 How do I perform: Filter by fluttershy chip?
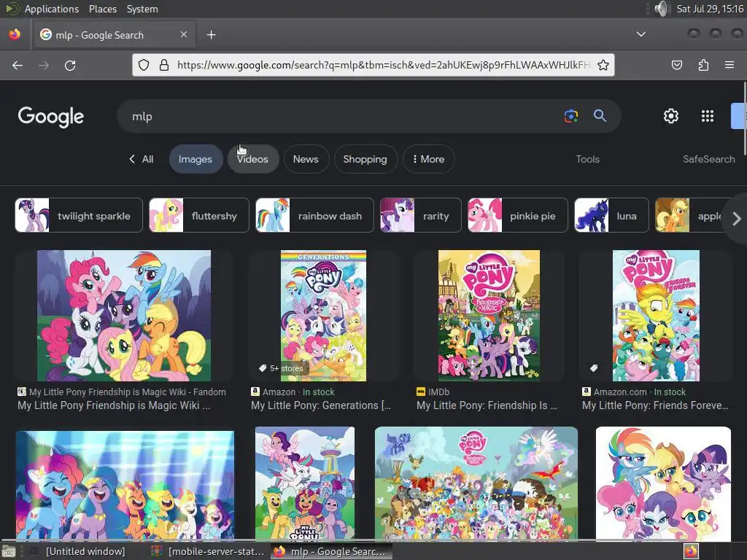(x=199, y=215)
